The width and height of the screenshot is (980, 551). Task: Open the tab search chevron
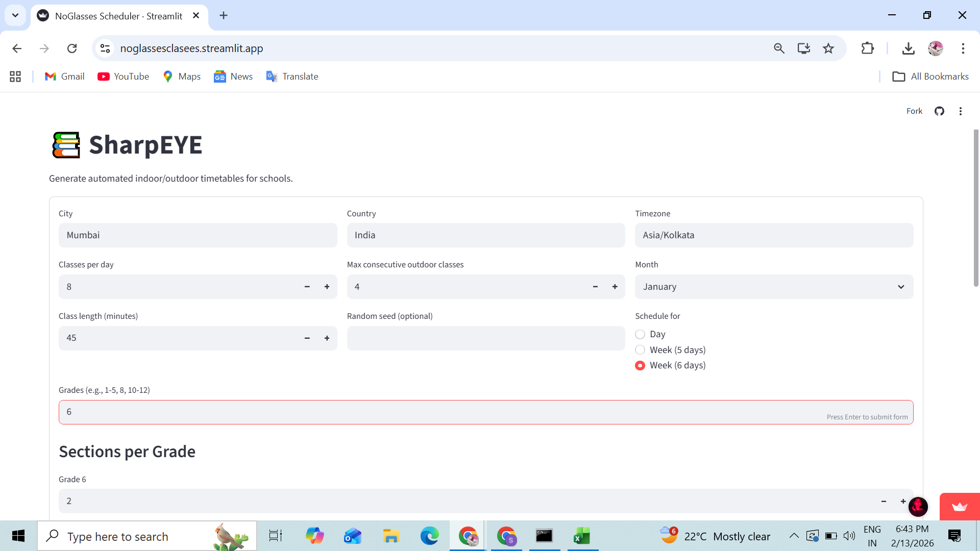coord(15,15)
